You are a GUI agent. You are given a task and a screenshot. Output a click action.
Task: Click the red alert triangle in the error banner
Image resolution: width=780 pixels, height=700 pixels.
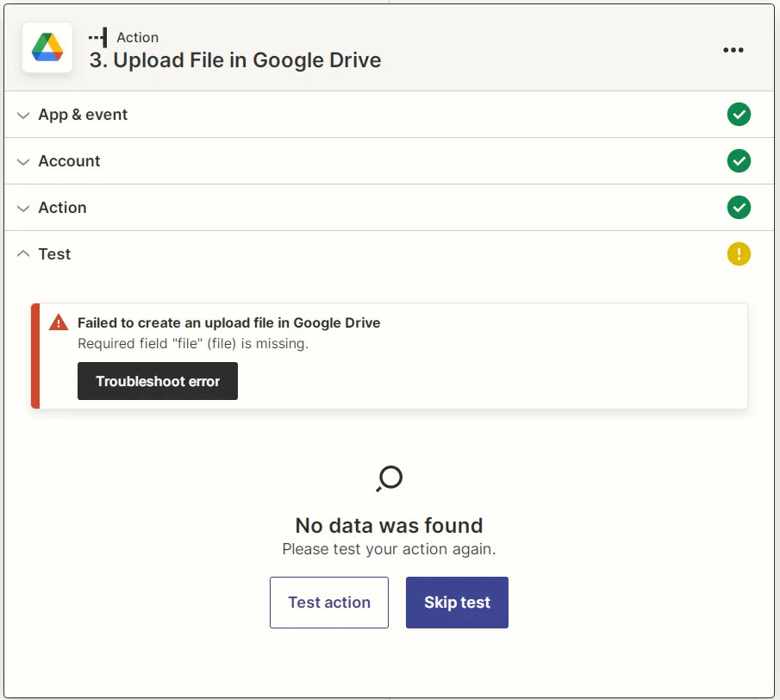coord(58,322)
